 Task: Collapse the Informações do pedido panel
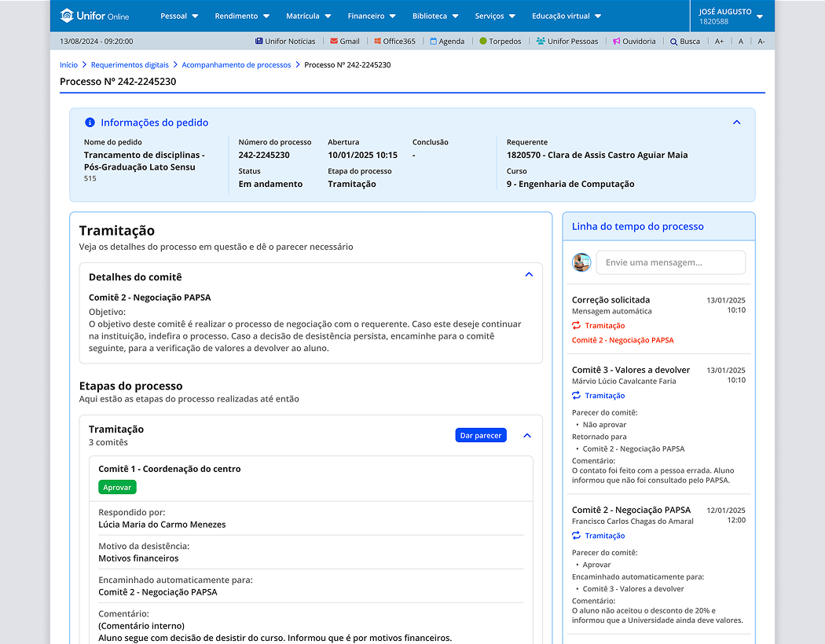coord(737,123)
